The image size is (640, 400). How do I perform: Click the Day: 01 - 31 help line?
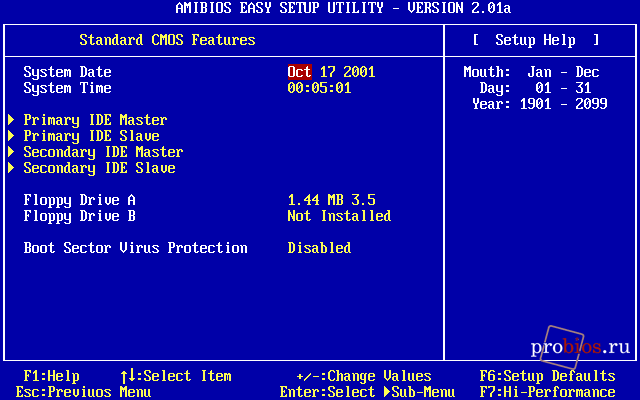pyautogui.click(x=536, y=88)
